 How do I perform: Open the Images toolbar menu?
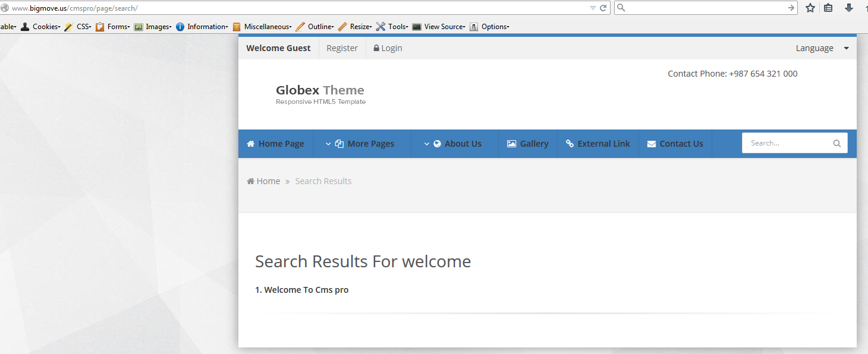tap(158, 27)
